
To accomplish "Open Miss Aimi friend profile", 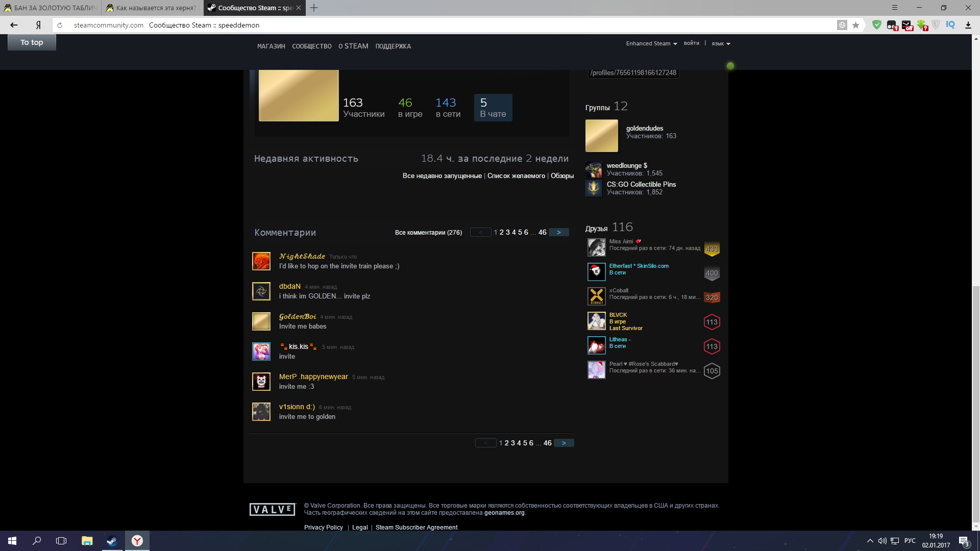I will click(x=621, y=242).
